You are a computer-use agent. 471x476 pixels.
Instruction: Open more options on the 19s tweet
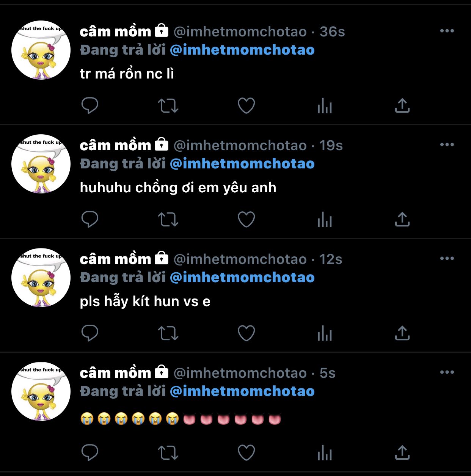point(447,145)
